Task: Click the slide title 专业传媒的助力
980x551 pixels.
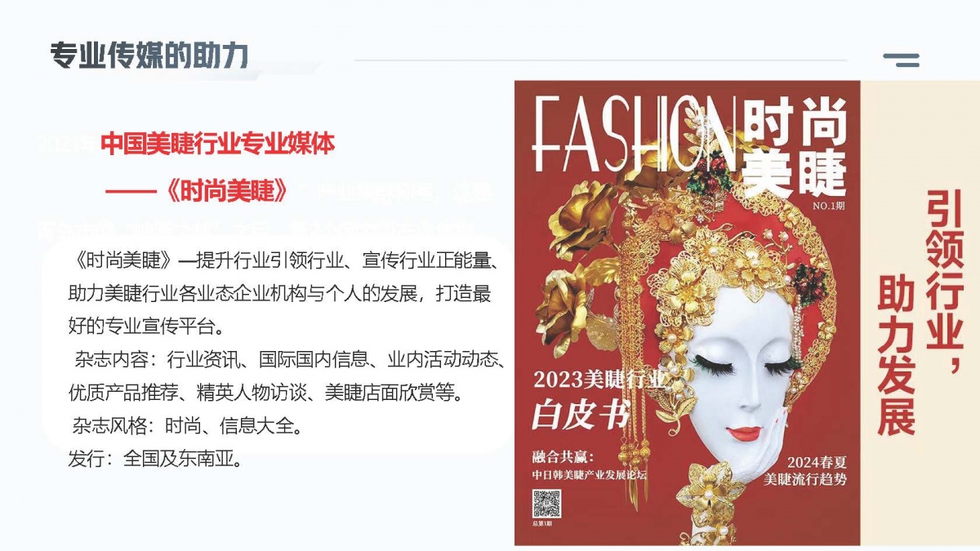Action: coord(149,55)
